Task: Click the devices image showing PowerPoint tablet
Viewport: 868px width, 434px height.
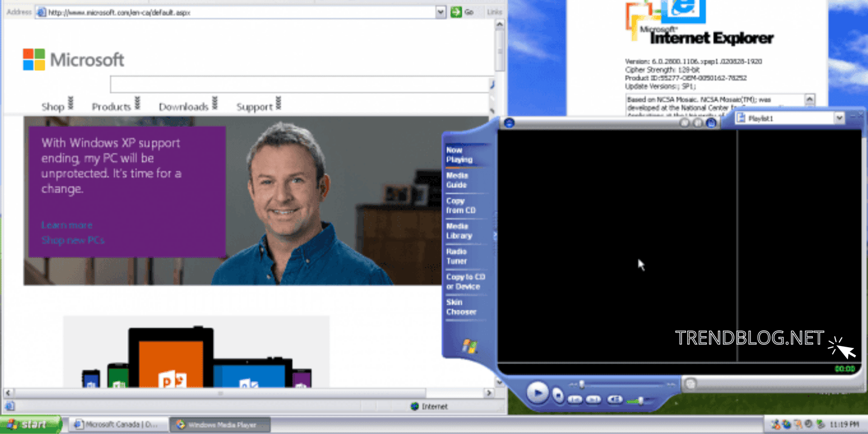Action: (197, 352)
